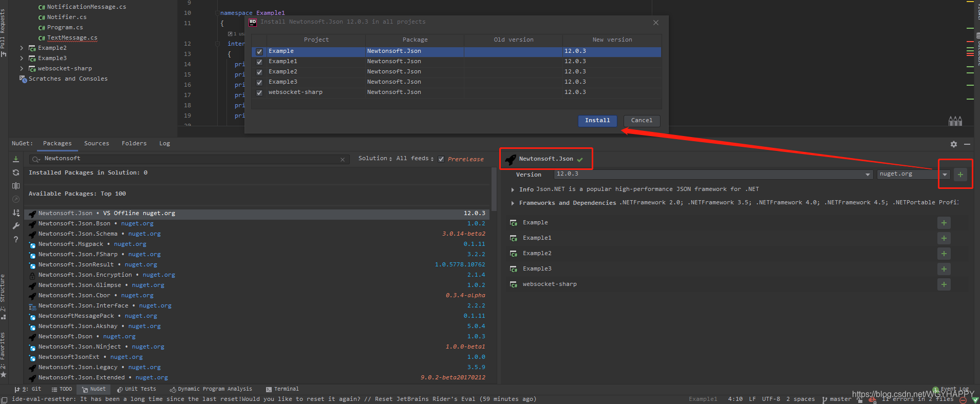Open the Version 12.0.3 dropdown
This screenshot has height=404, width=980.
[x=714, y=174]
